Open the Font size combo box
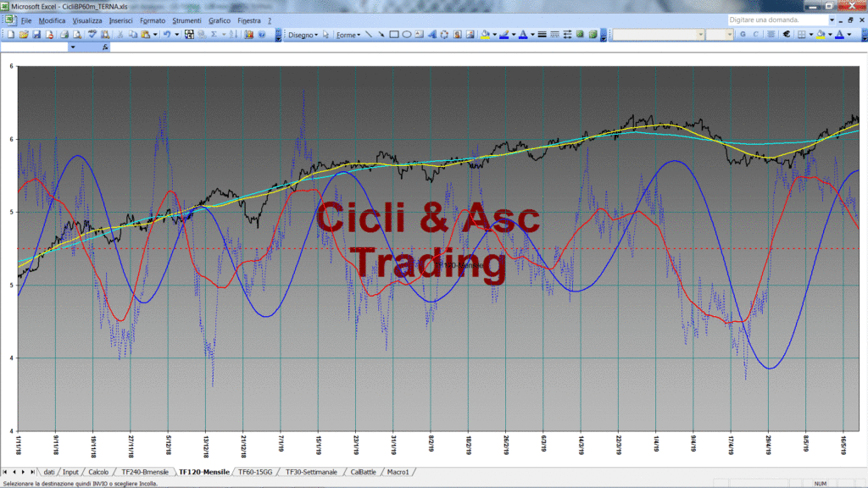The width and height of the screenshot is (868, 488). [721, 34]
